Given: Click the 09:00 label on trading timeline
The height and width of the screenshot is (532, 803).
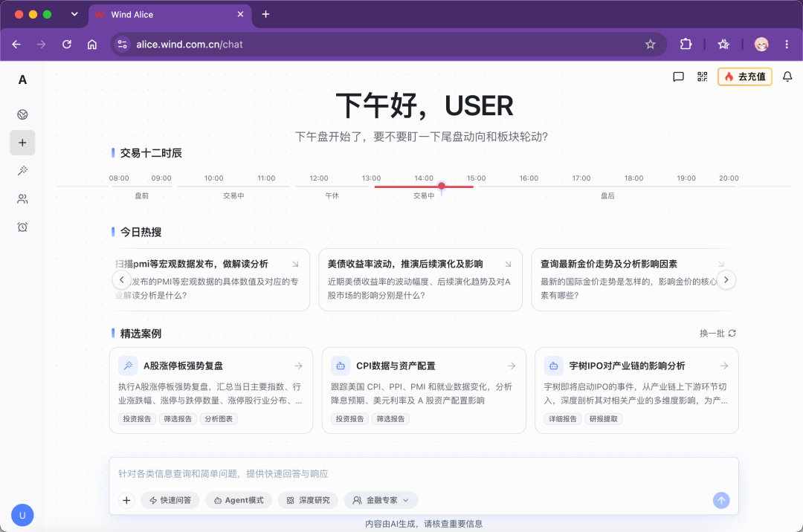Looking at the screenshot, I should pos(161,178).
